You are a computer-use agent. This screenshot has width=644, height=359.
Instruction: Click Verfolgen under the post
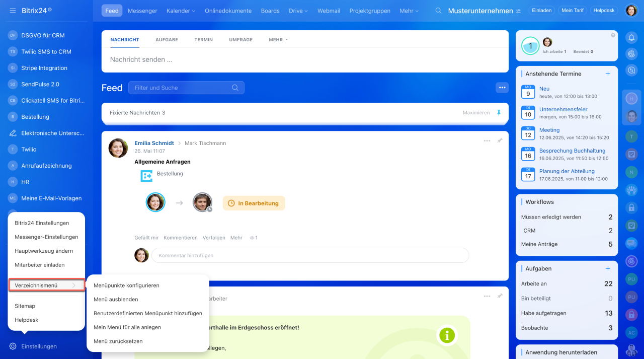pos(214,238)
